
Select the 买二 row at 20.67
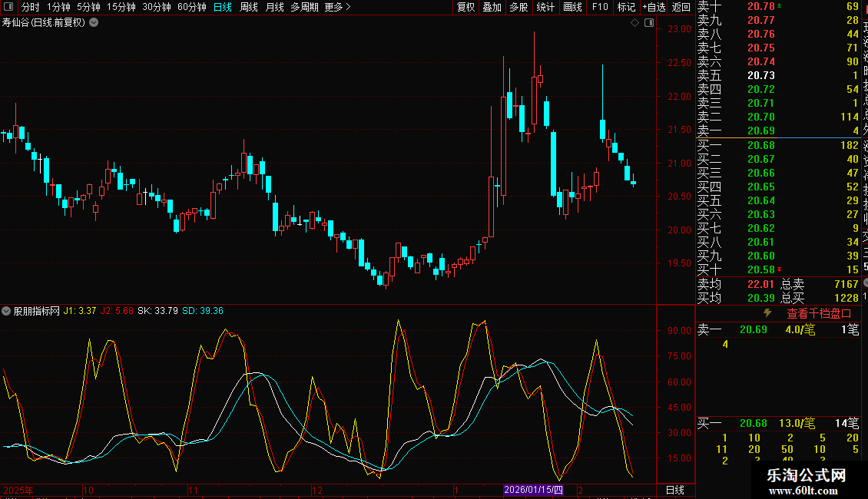[x=778, y=160]
